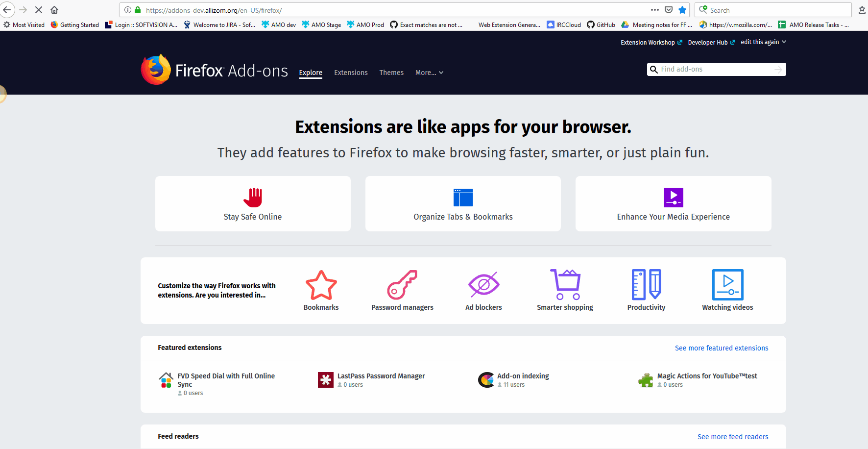Click the 'Feed readers' section heading

pos(178,436)
